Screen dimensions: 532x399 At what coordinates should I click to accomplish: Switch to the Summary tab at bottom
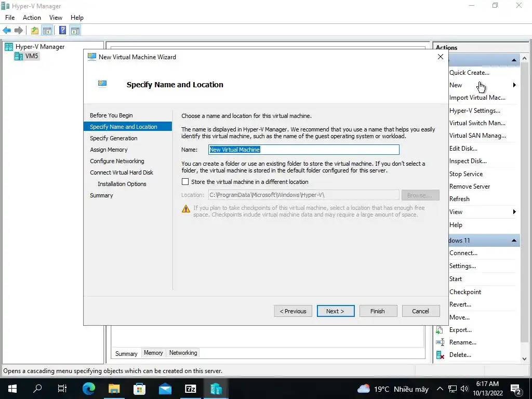tap(126, 353)
